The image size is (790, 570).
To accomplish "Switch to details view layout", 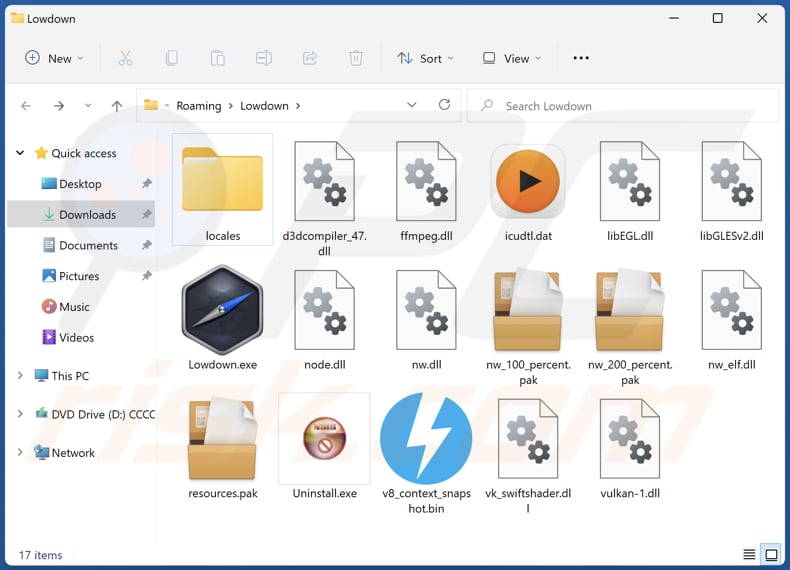I will [x=749, y=555].
